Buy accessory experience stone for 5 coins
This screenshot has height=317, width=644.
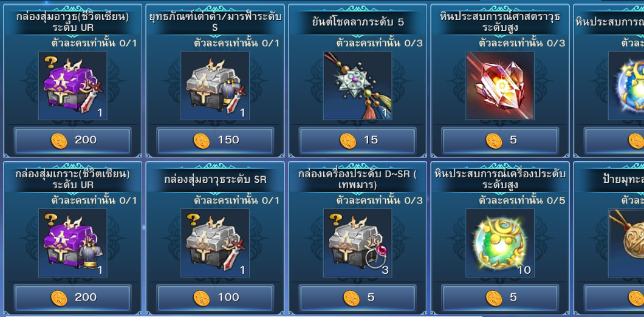click(500, 298)
